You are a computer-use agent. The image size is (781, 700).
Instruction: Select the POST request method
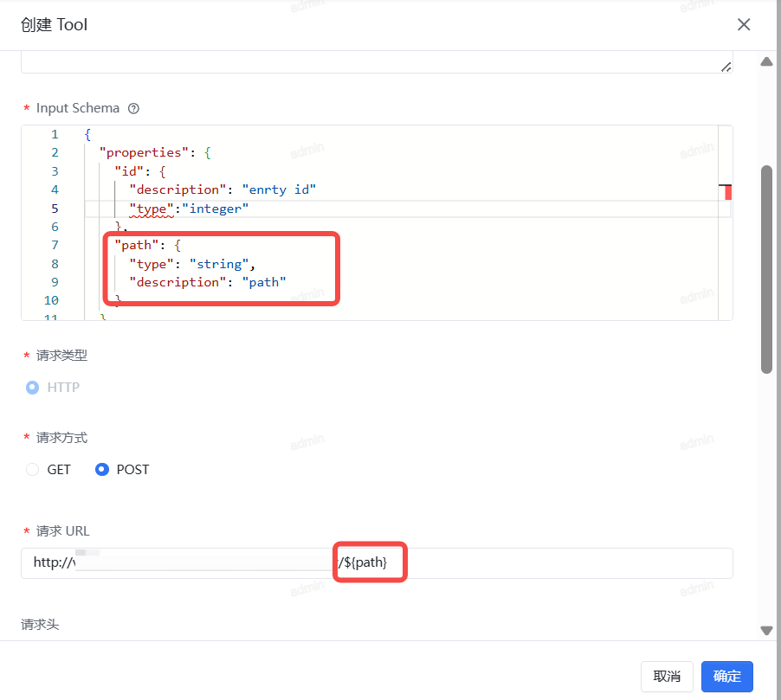point(102,470)
